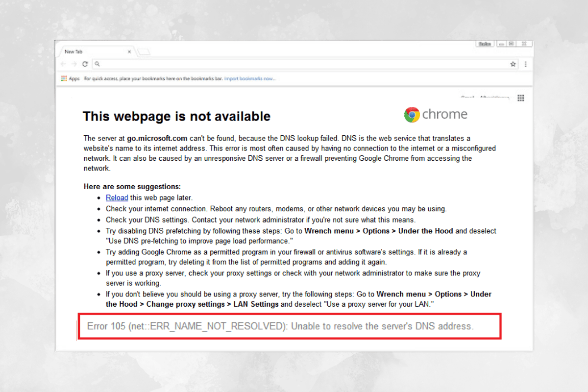Reload the page using the refresh icon
Viewport: 588px width, 392px height.
click(x=85, y=64)
